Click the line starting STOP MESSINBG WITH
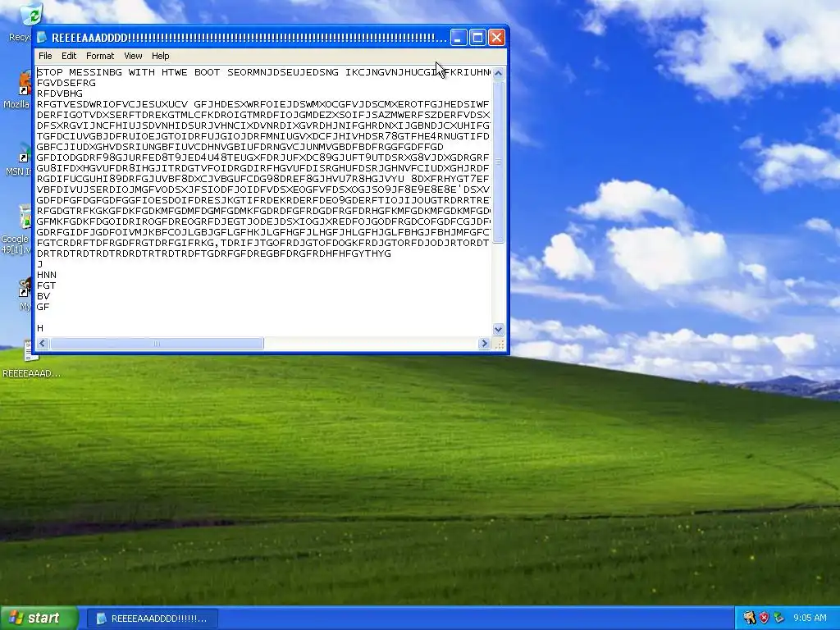 point(263,72)
